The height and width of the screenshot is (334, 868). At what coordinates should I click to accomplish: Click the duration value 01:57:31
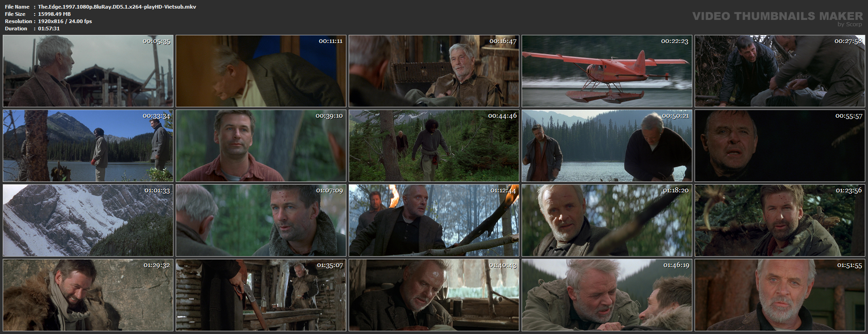(49, 29)
